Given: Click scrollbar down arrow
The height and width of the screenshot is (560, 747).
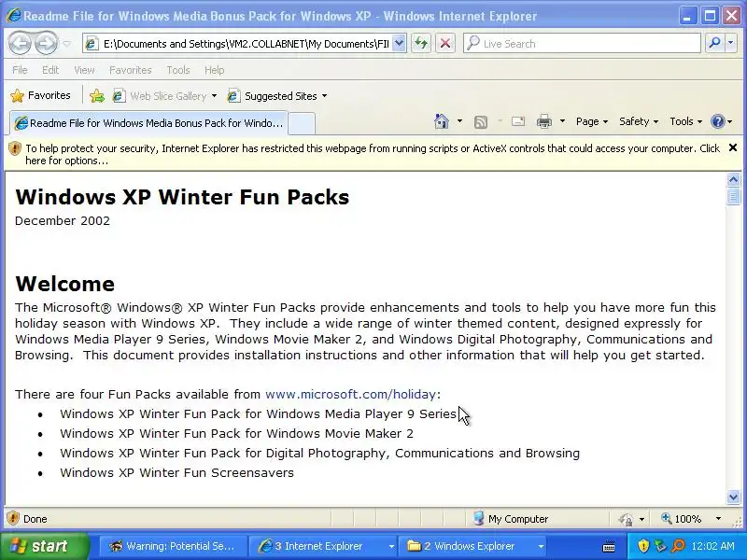Looking at the screenshot, I should coord(733,497).
